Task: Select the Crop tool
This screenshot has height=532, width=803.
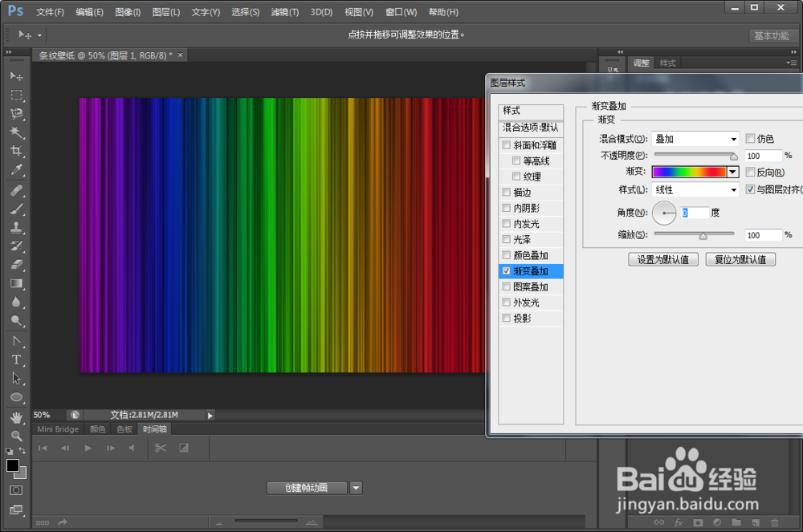Action: (x=16, y=151)
